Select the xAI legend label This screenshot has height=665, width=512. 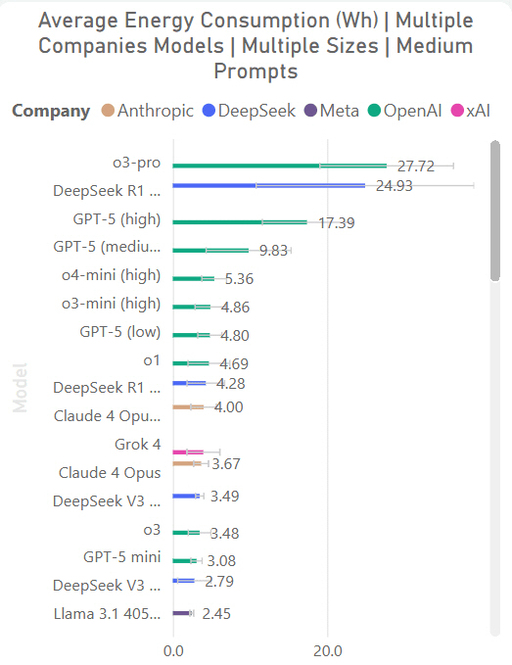point(478,111)
